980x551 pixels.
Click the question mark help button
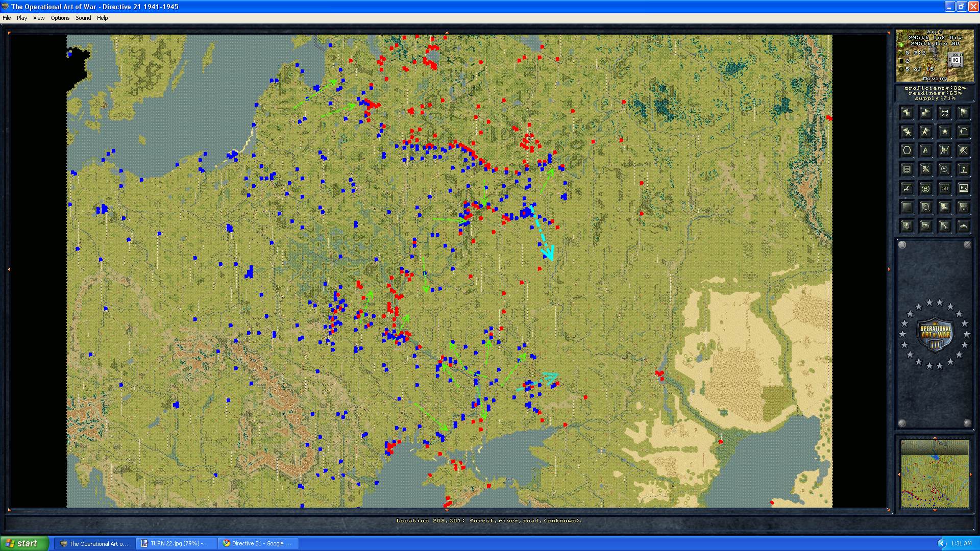[963, 169]
